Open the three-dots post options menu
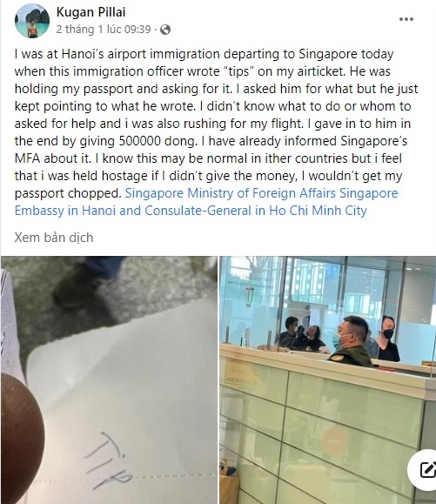 tap(406, 19)
